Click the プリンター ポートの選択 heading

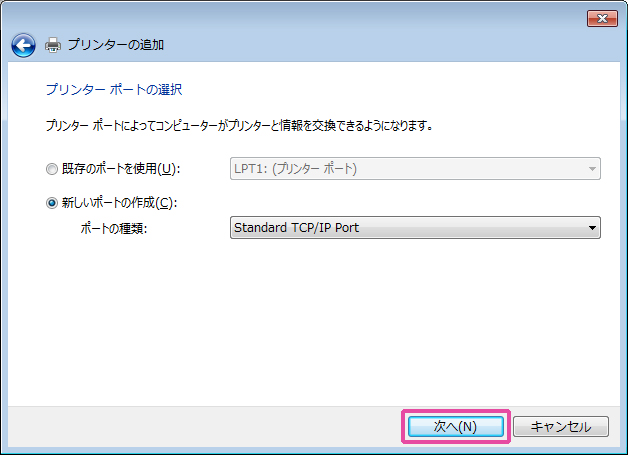[114, 89]
